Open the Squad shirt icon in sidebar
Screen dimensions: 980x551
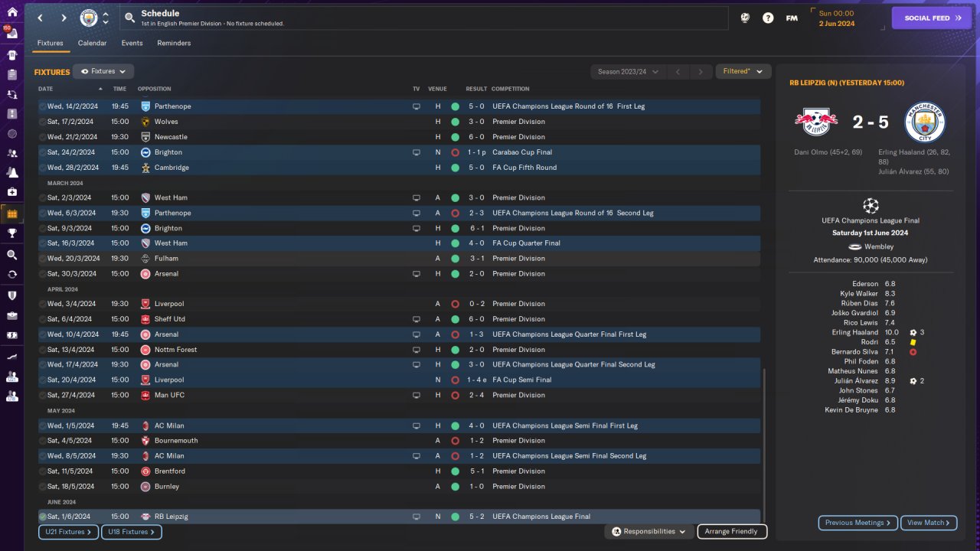[11, 55]
